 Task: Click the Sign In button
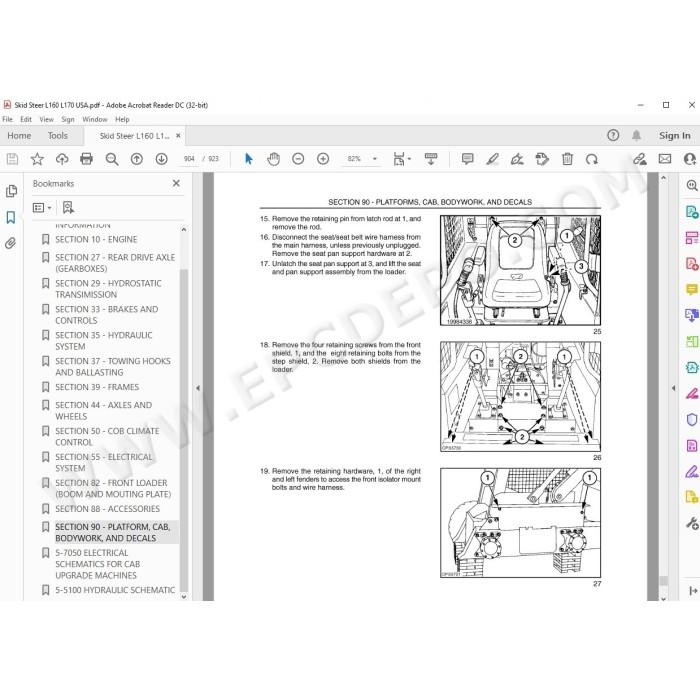675,136
